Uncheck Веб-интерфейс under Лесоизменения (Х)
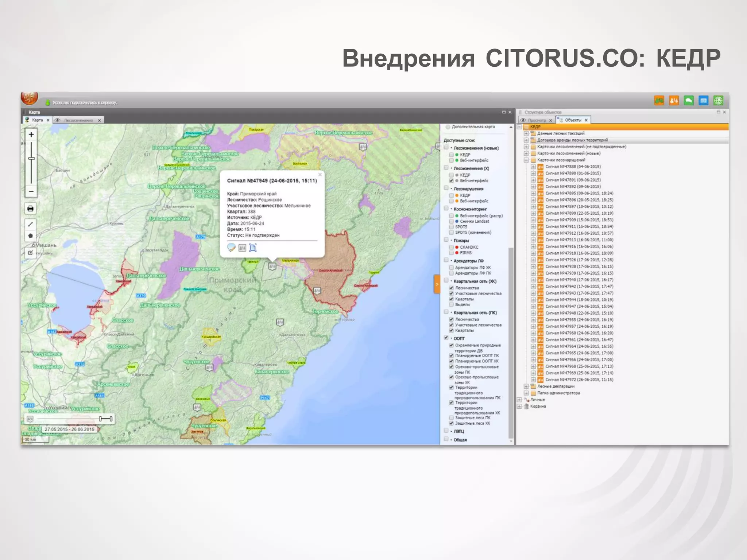 coord(452,181)
